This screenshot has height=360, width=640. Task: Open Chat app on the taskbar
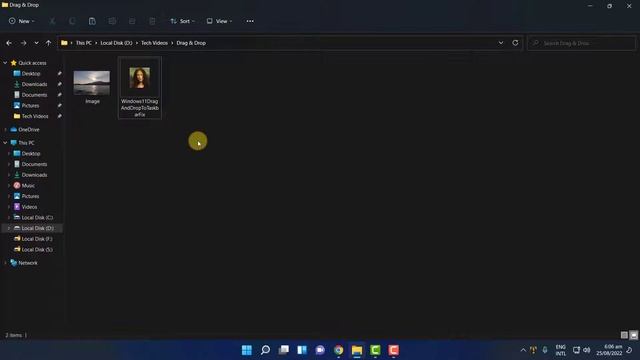coord(320,350)
